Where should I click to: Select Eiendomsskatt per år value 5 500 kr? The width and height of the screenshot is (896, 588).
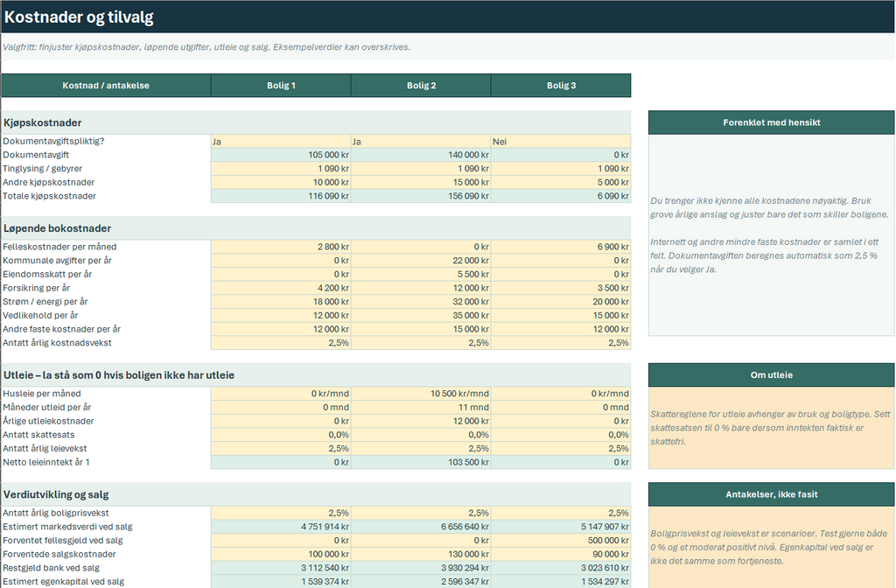click(x=421, y=274)
